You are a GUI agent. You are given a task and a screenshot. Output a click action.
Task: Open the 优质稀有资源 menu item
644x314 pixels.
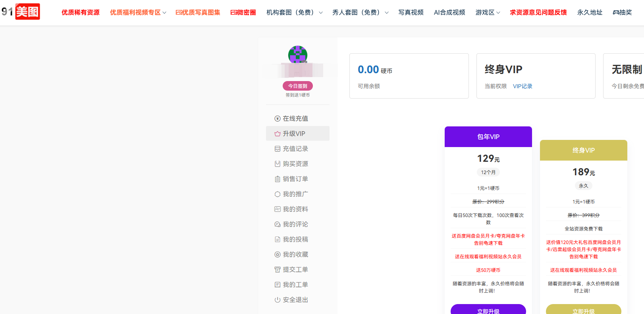(x=81, y=12)
